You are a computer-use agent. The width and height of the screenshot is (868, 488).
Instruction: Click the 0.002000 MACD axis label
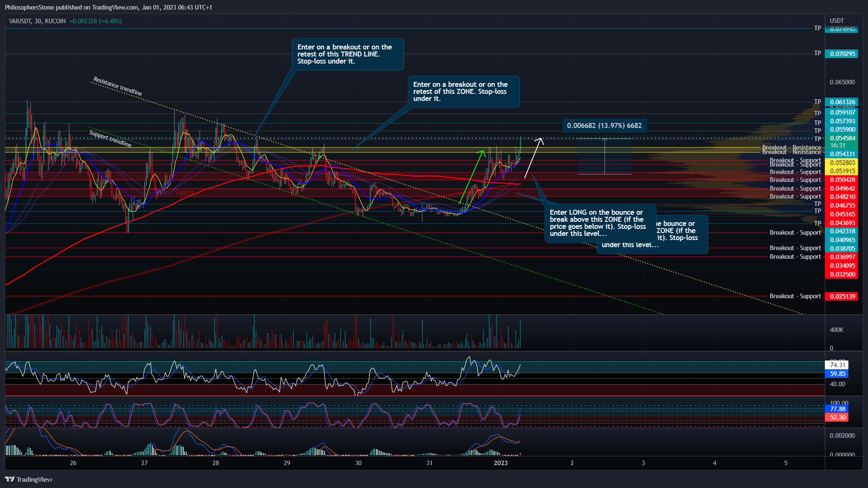842,435
